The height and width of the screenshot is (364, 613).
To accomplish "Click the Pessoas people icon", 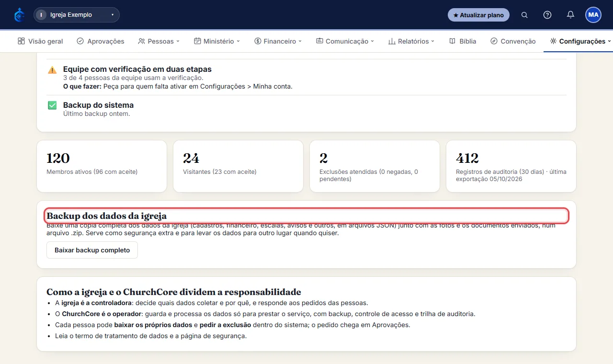I will click(x=141, y=41).
